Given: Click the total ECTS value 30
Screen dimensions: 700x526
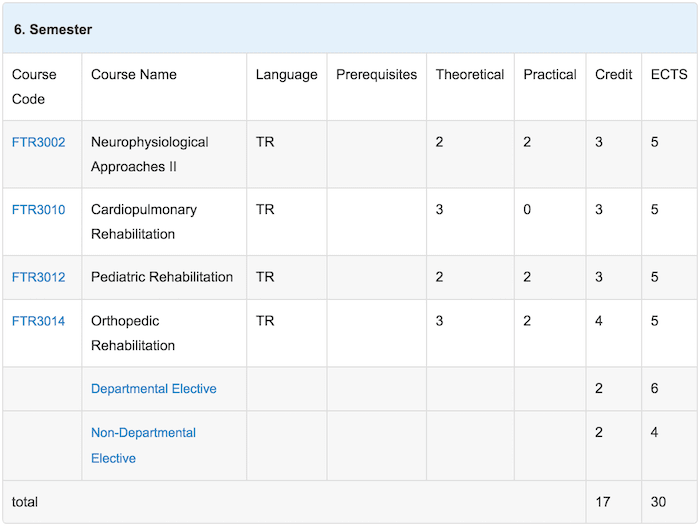Looking at the screenshot, I should [658, 502].
